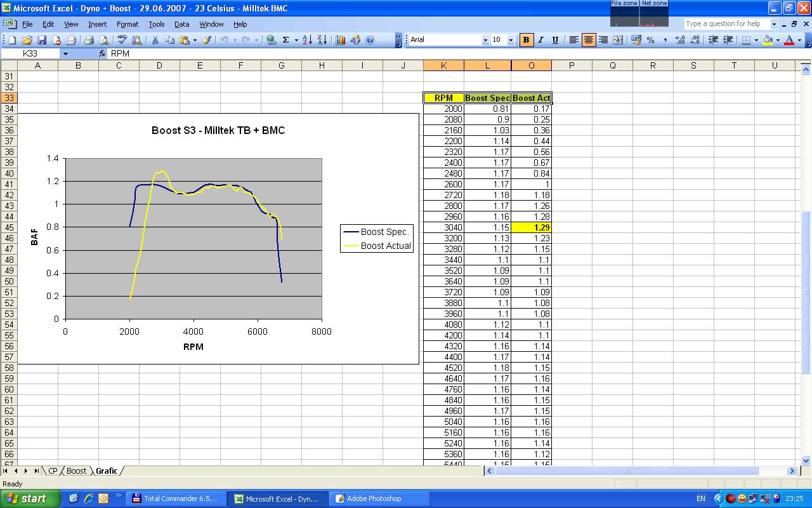Select column K header
812x508 pixels.
click(443, 65)
